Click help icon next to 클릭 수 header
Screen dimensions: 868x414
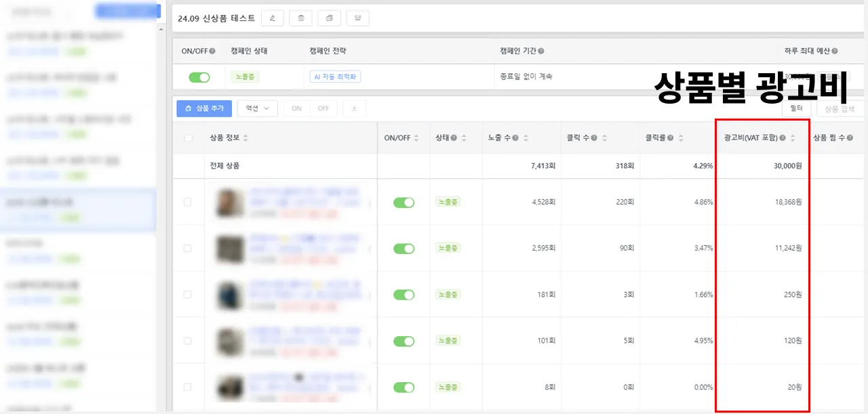point(594,138)
